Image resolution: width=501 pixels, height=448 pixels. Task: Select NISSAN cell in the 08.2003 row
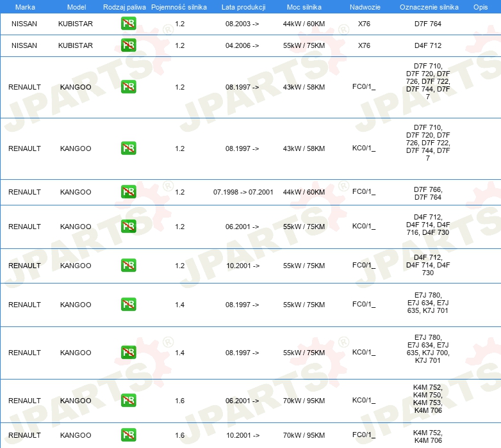[x=24, y=24]
